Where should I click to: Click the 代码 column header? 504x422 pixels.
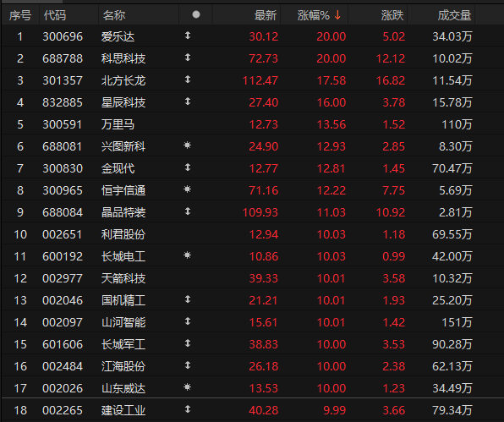(x=55, y=15)
